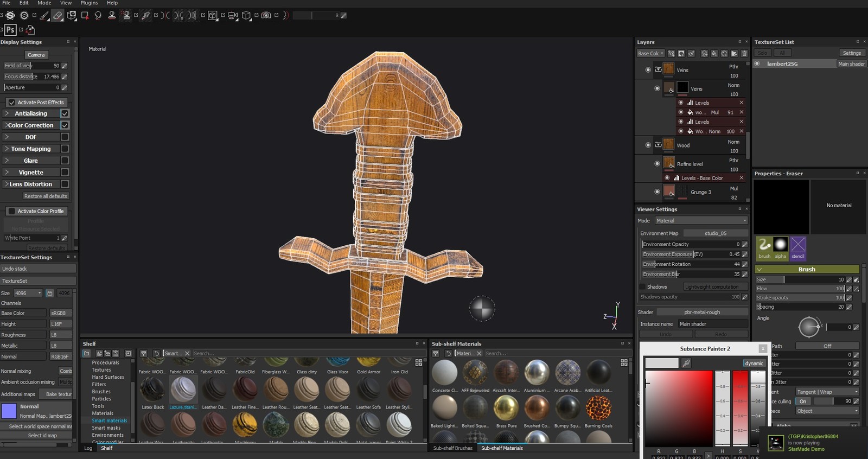Hide the Wood folder layer

[648, 145]
